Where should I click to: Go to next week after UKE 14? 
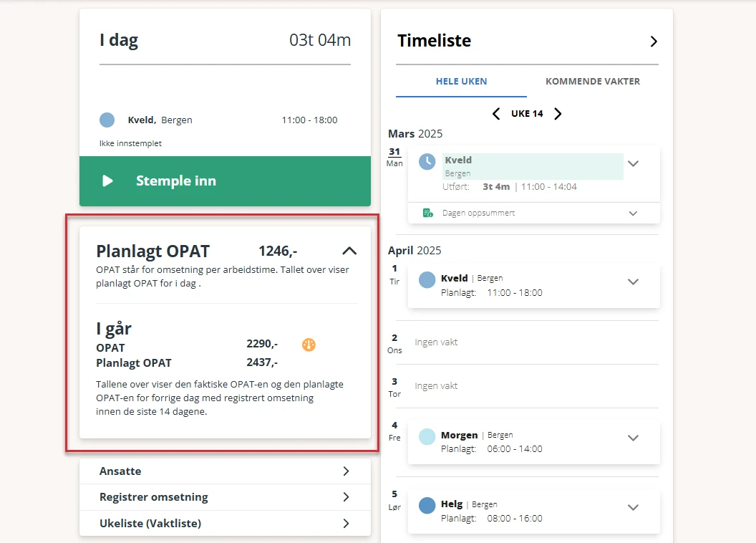[558, 114]
